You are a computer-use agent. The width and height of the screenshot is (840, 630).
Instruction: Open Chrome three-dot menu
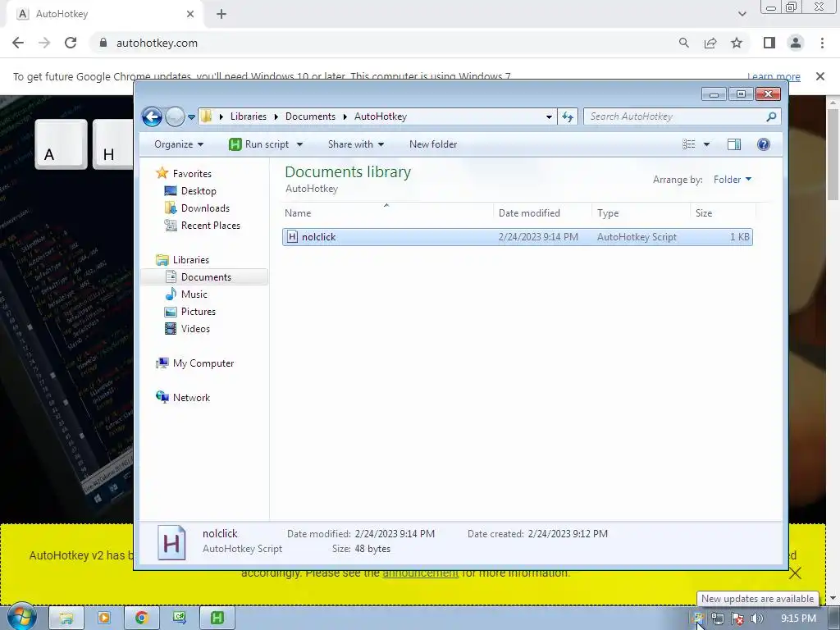(822, 43)
